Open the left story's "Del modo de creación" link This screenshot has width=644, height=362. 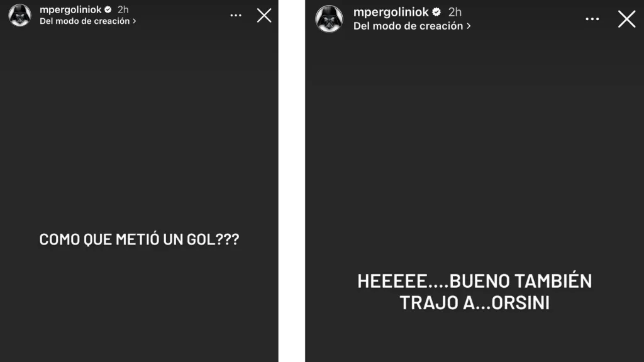tap(85, 21)
